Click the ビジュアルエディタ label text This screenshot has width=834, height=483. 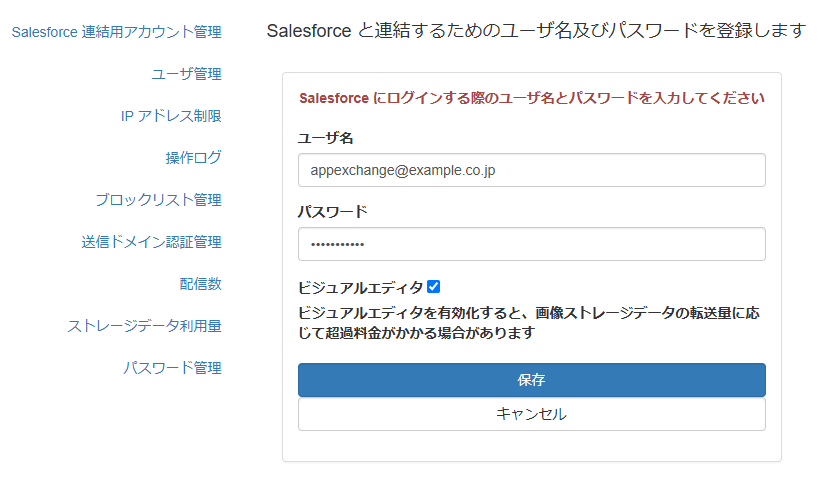361,288
